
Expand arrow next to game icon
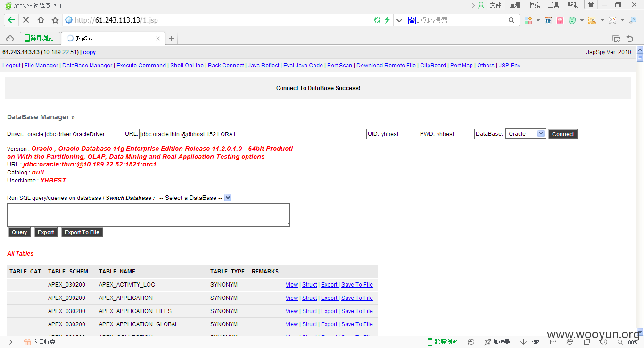(622, 20)
